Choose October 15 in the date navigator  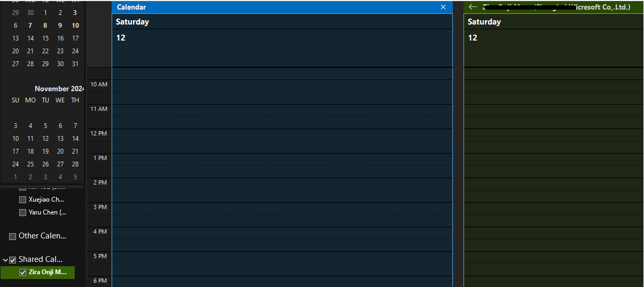coord(45,38)
